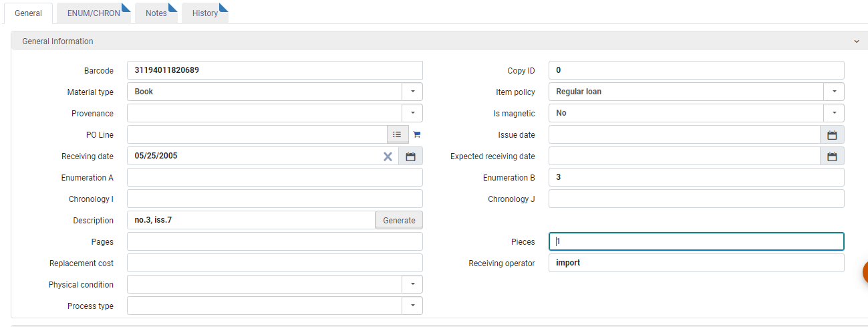The image size is (868, 327).
Task: Click the Enumeration A text field
Action: 275,177
